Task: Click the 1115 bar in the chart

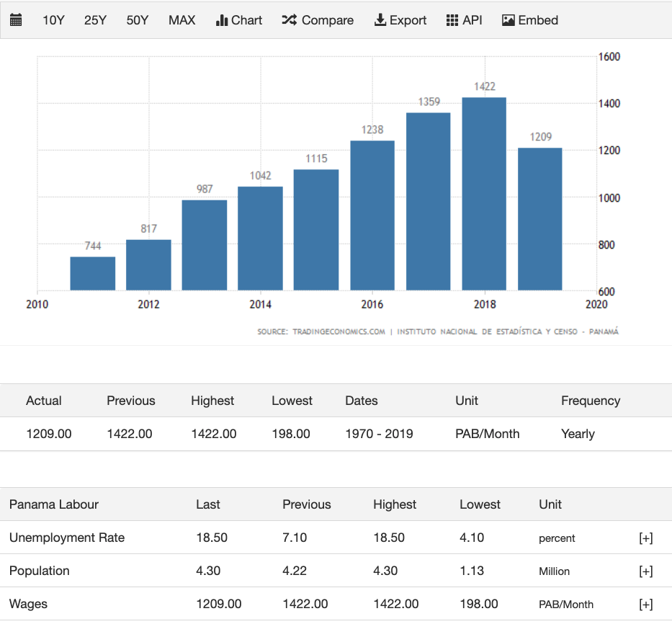Action: 316,230
